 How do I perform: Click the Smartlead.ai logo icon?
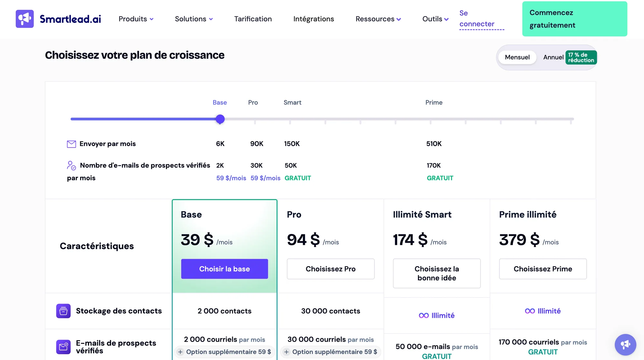coord(25,19)
